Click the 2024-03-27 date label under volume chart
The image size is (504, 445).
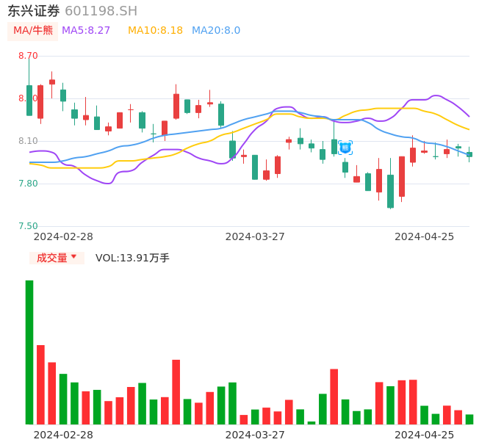(x=255, y=435)
